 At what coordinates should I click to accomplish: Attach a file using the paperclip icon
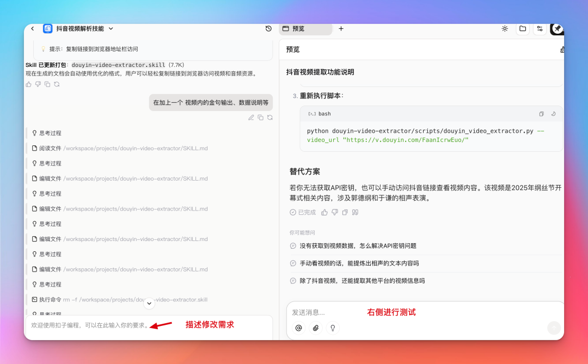click(x=316, y=328)
